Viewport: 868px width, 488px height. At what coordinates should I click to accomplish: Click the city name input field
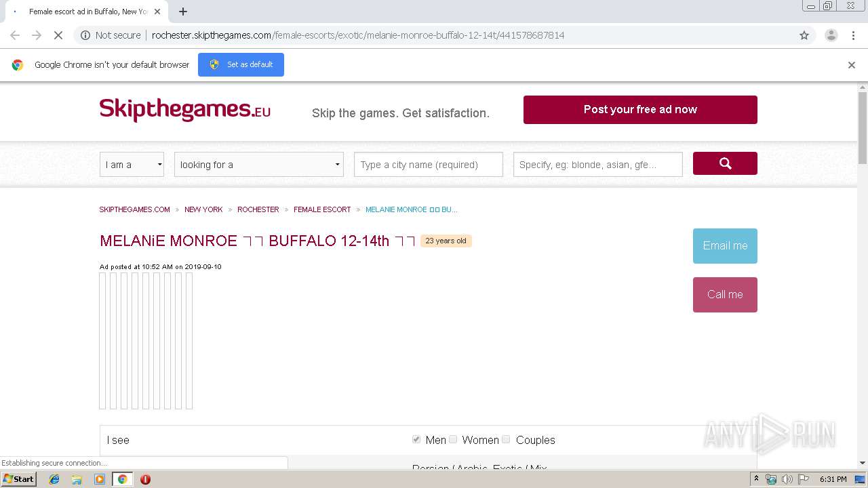429,165
